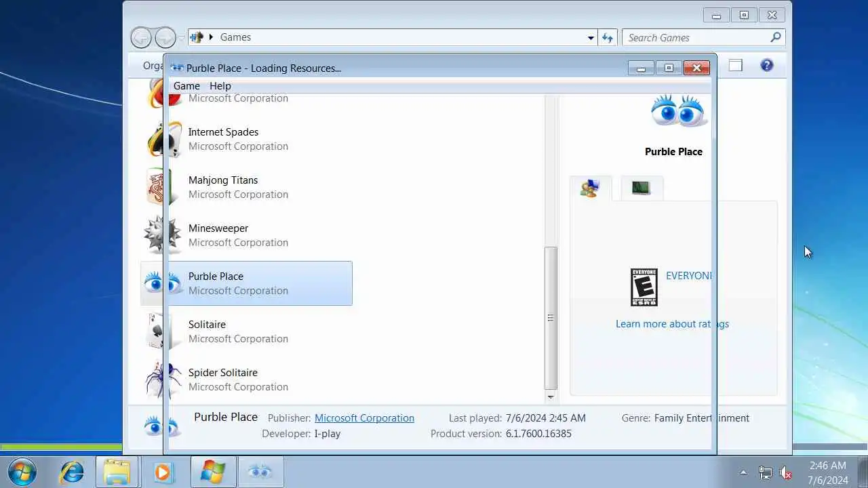Viewport: 868px width, 488px height.
Task: Click the ESRB Everyone rating badge
Action: coord(644,287)
